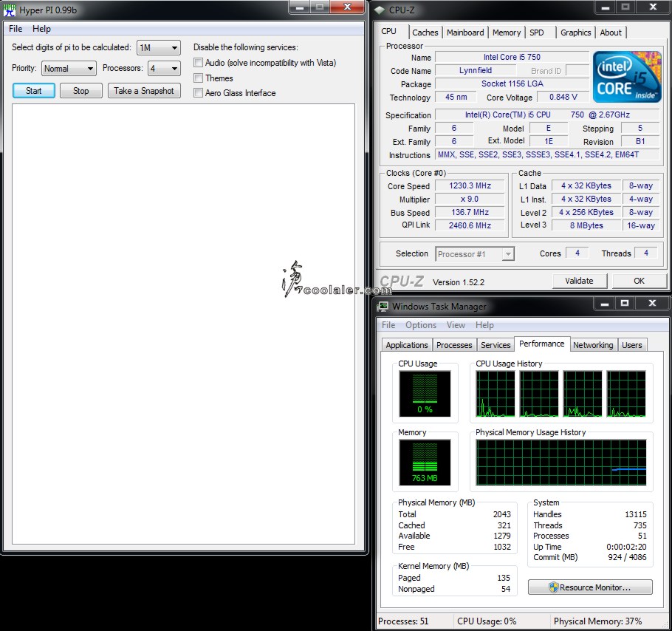The height and width of the screenshot is (631, 672).
Task: Click the Multiplier value x 9.0
Action: pos(470,199)
